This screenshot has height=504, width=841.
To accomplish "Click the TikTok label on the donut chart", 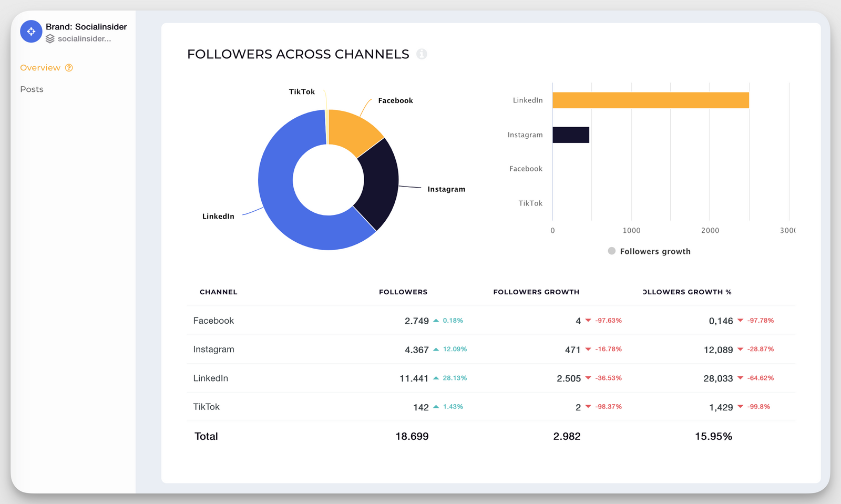I will pos(301,91).
